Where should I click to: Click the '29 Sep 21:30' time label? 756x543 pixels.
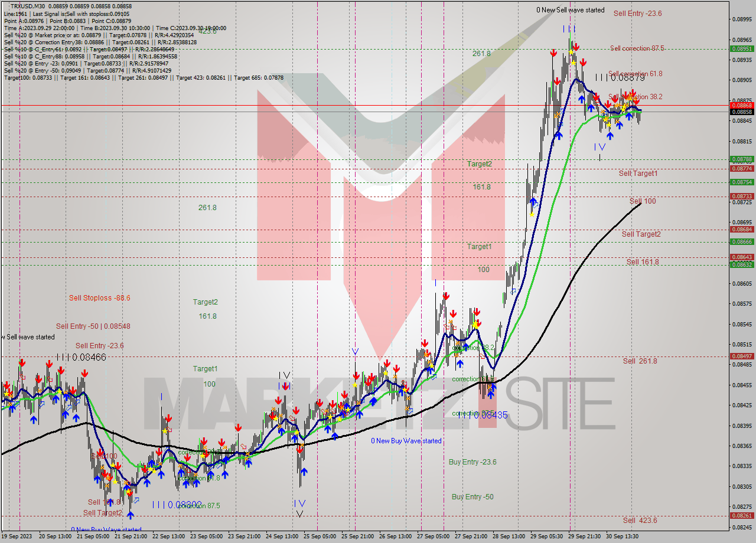pos(584,537)
